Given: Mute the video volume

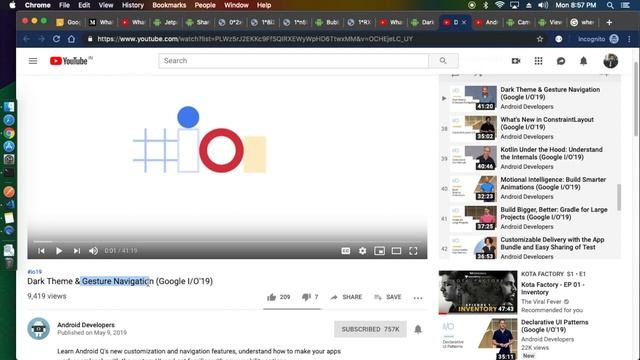Looking at the screenshot, I should 93,251.
